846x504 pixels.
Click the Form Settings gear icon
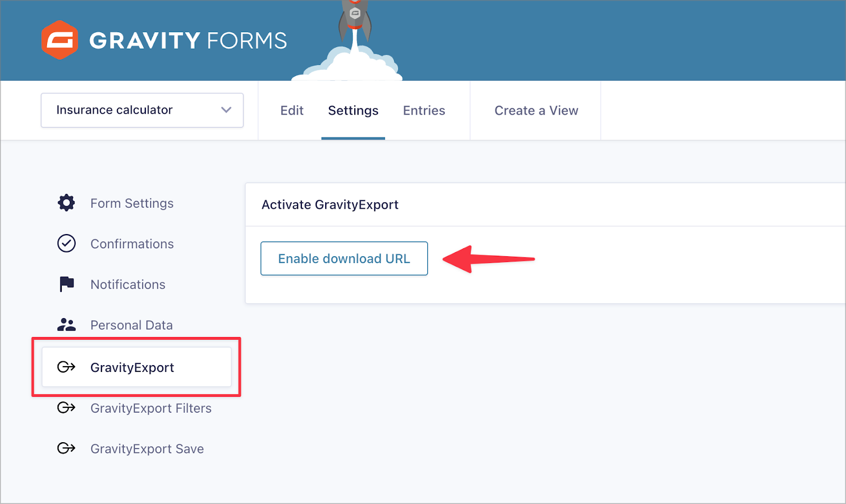(67, 203)
